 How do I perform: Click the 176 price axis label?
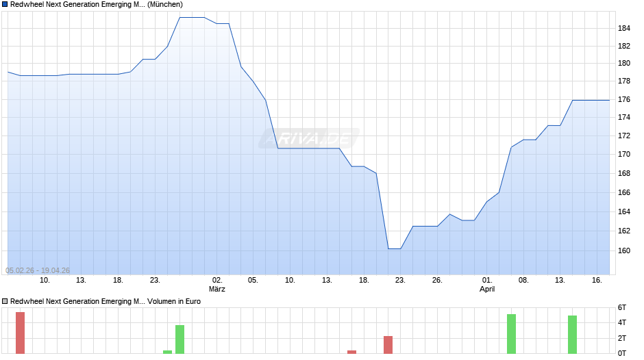point(624,99)
